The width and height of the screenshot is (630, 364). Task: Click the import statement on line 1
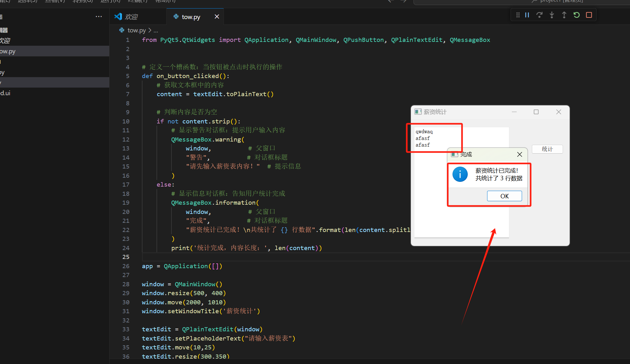pos(316,40)
